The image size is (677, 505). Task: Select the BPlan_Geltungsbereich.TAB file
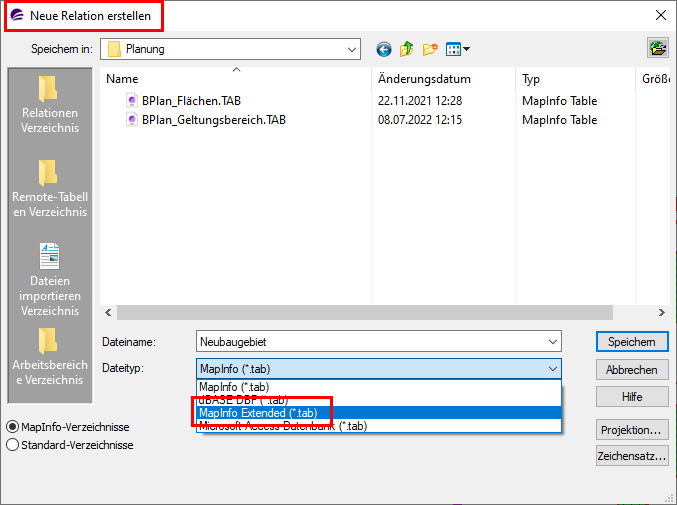pos(214,120)
